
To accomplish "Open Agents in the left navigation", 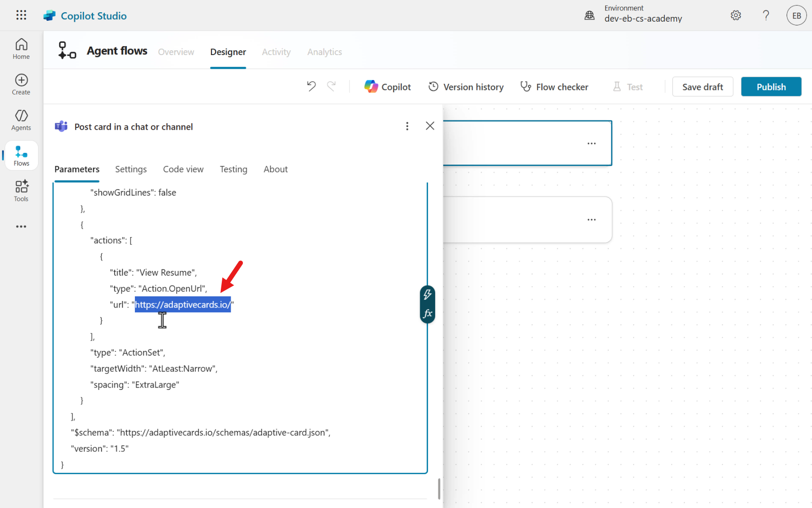I will point(21,120).
